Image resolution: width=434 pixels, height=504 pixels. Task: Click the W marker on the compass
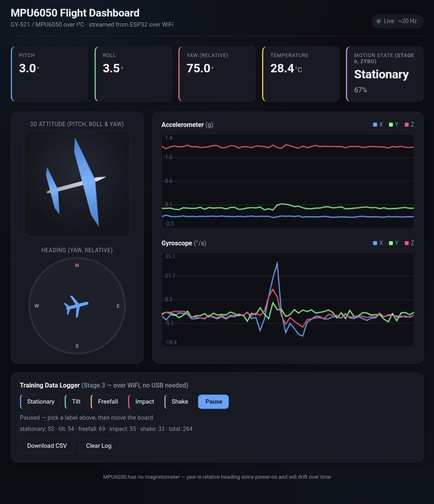(37, 306)
